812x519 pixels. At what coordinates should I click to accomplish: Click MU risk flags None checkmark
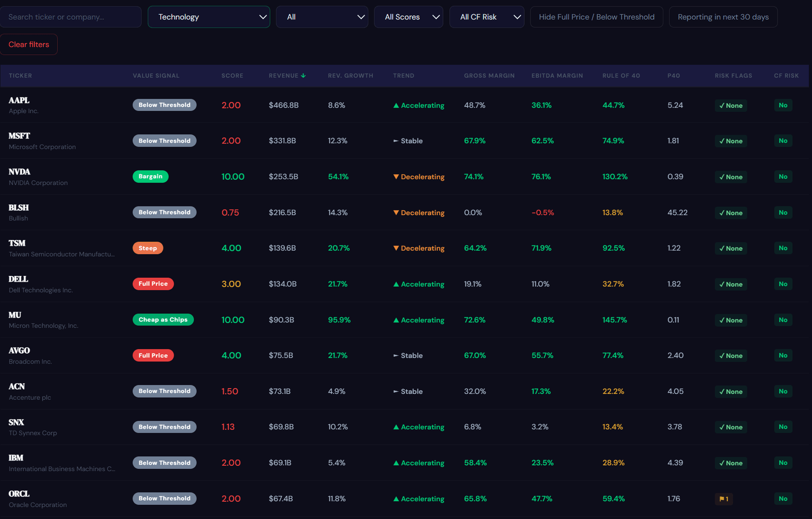tap(722, 320)
